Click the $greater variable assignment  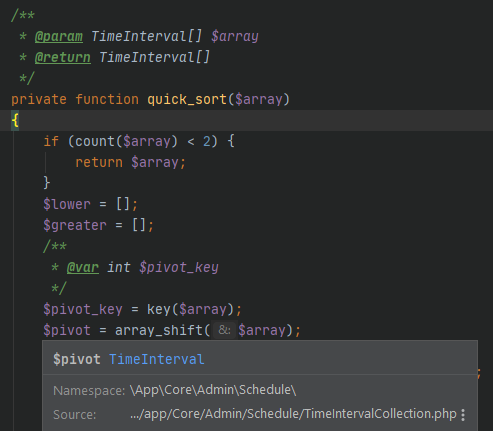click(75, 225)
